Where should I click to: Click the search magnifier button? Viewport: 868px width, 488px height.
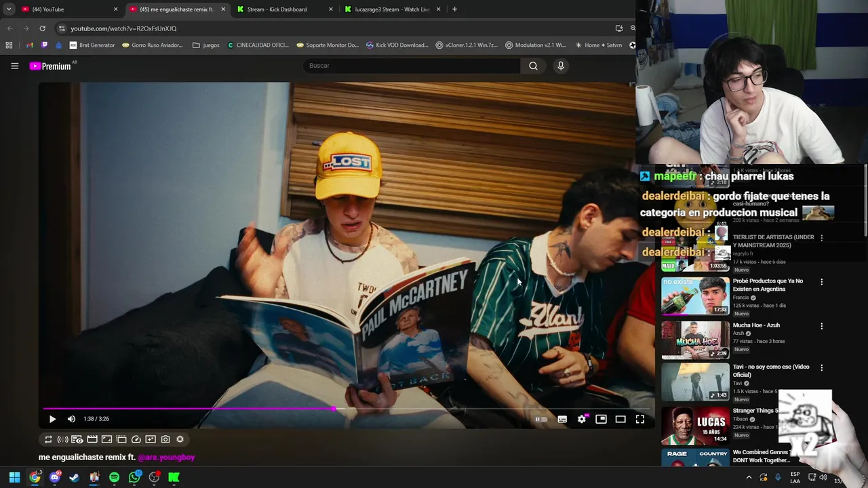(533, 66)
